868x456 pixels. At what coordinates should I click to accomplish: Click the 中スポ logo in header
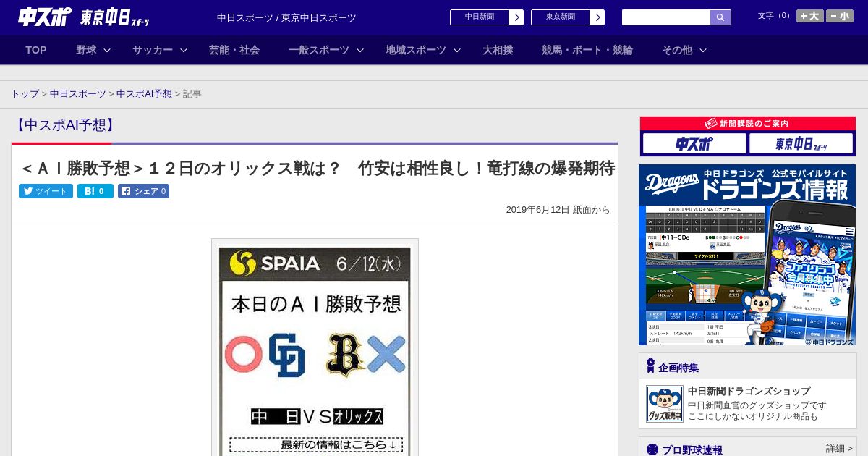click(x=45, y=17)
